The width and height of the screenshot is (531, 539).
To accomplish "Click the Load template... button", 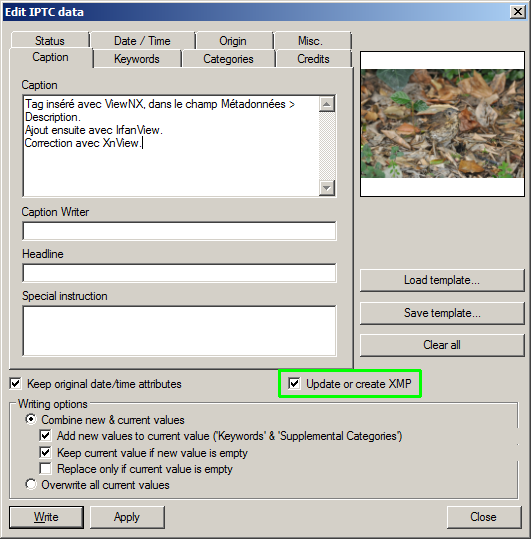I will point(442,280).
